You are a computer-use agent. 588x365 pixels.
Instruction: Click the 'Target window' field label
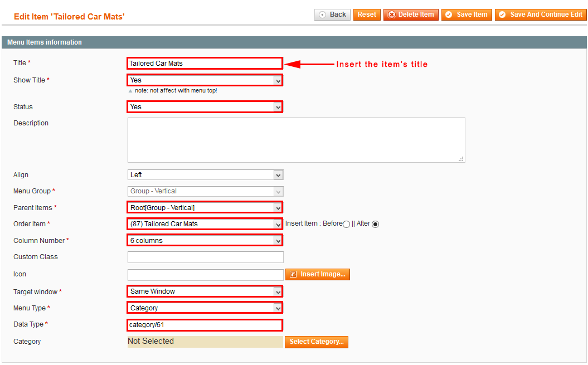tap(35, 292)
